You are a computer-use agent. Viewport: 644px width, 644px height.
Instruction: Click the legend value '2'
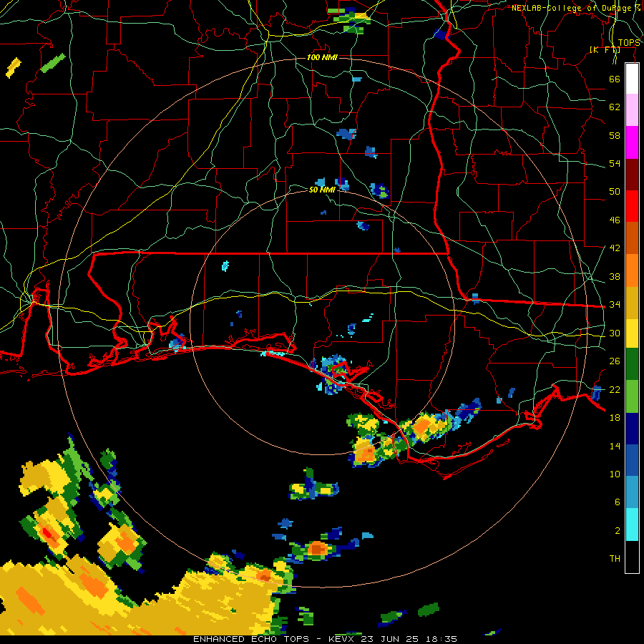pos(617,531)
